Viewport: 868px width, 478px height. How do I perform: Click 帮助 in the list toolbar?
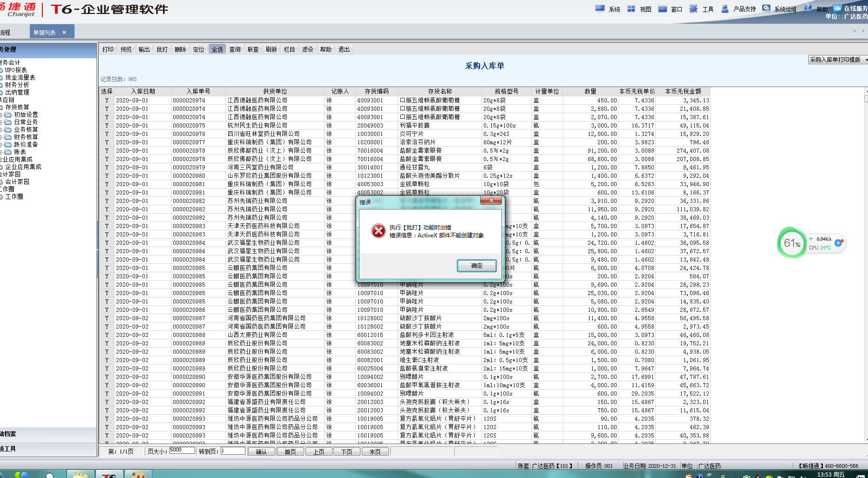(x=326, y=49)
